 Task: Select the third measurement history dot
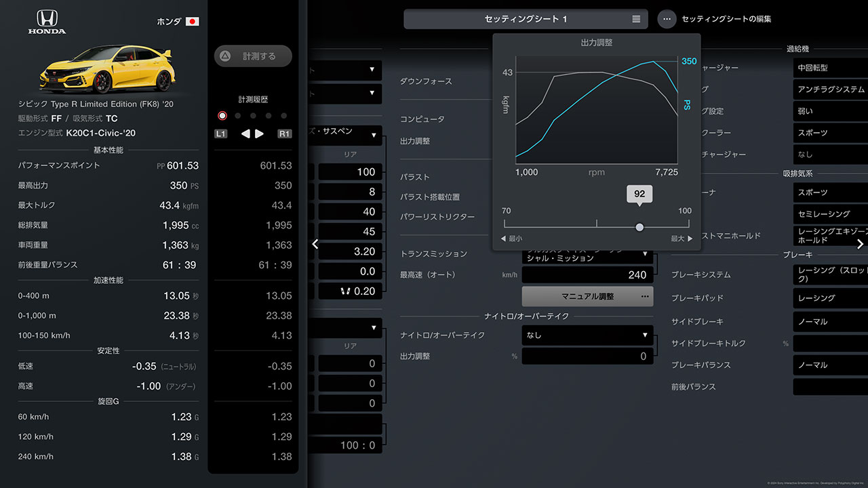pyautogui.click(x=253, y=116)
